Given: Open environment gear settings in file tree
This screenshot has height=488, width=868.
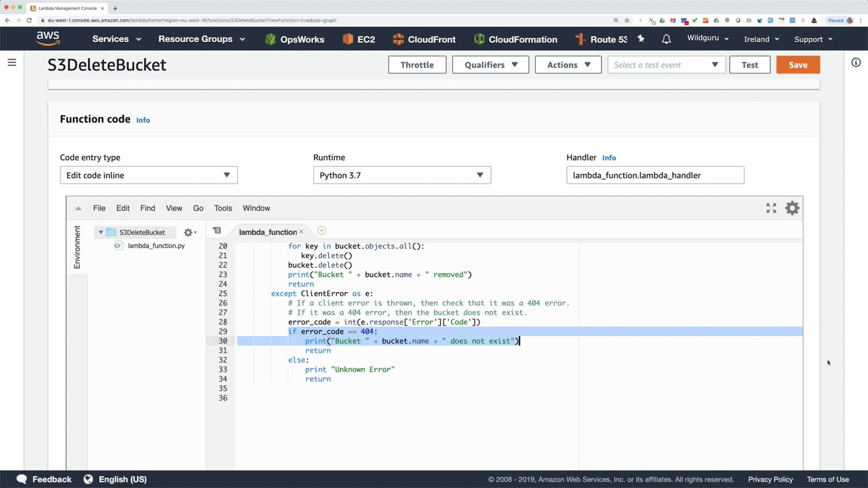Looking at the screenshot, I should pos(189,232).
